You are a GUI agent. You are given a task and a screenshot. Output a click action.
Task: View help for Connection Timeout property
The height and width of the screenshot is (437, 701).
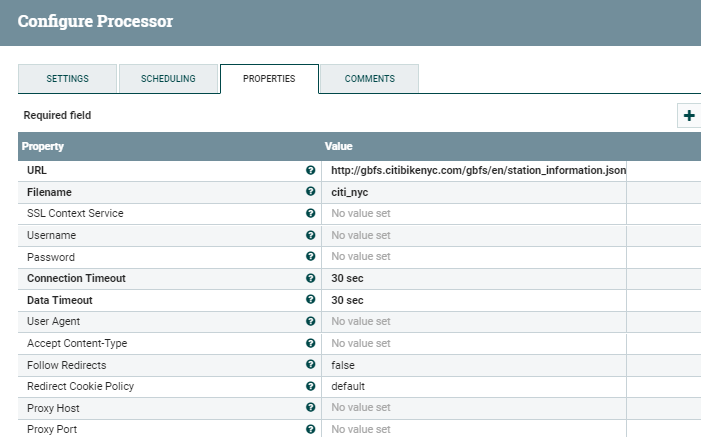pyautogui.click(x=310, y=278)
